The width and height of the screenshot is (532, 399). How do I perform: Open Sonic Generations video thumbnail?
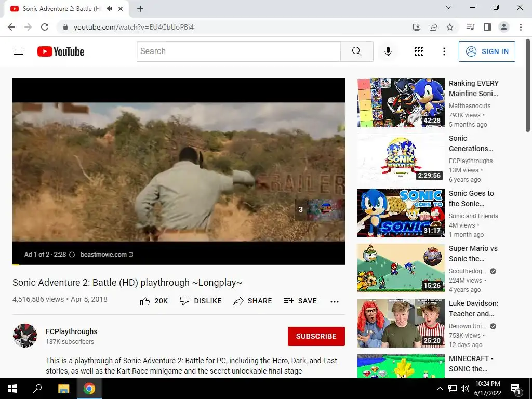point(401,158)
